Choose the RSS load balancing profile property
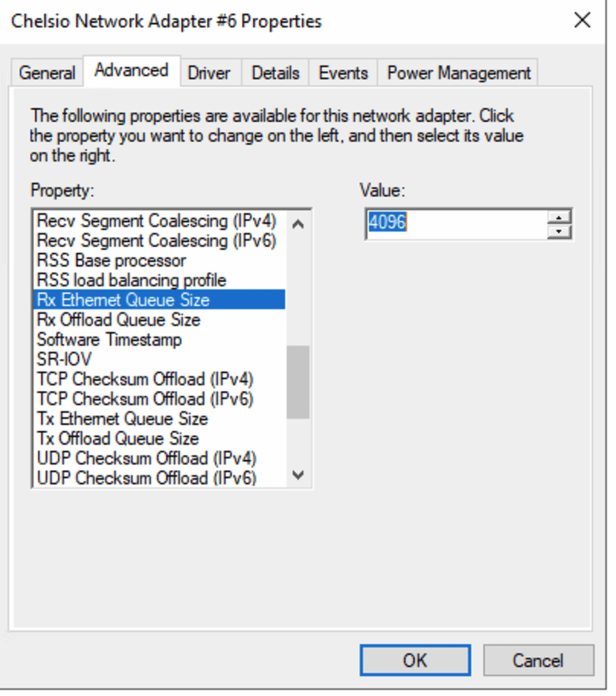The width and height of the screenshot is (616, 696). [x=123, y=280]
